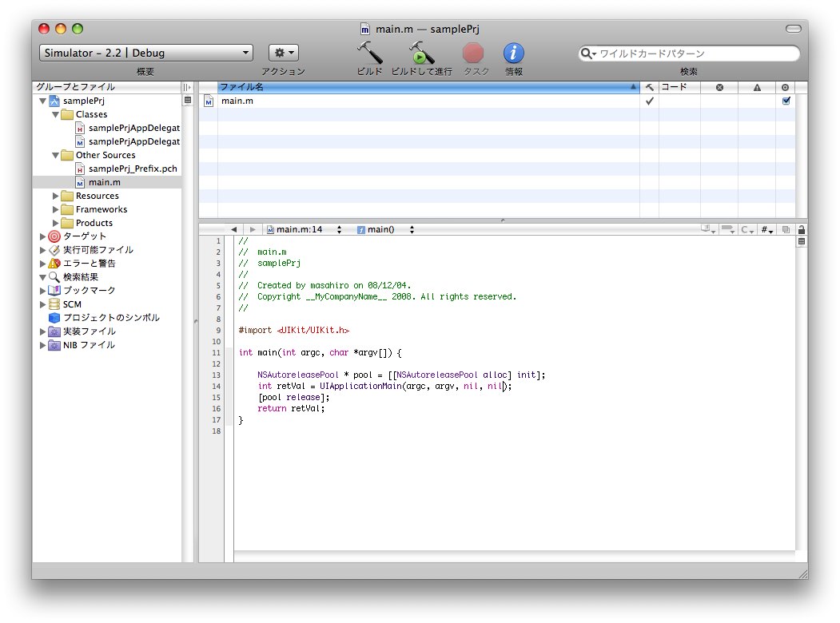840x623 pixels.
Task: Click the red Tasks stop icon
Action: [473, 54]
